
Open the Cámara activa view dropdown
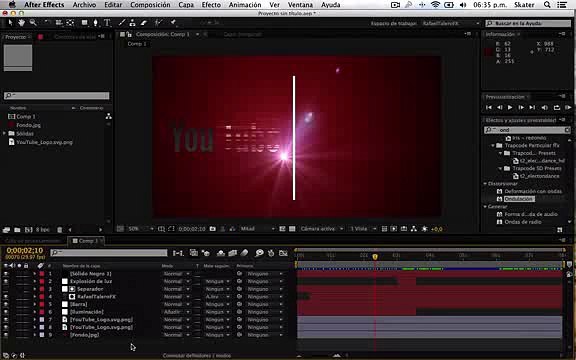pyautogui.click(x=321, y=229)
